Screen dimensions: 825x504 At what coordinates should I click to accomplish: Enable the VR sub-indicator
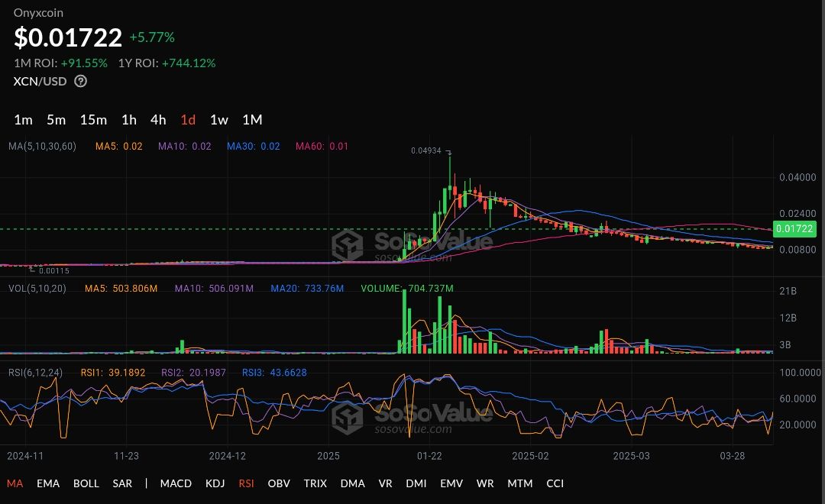pyautogui.click(x=385, y=483)
